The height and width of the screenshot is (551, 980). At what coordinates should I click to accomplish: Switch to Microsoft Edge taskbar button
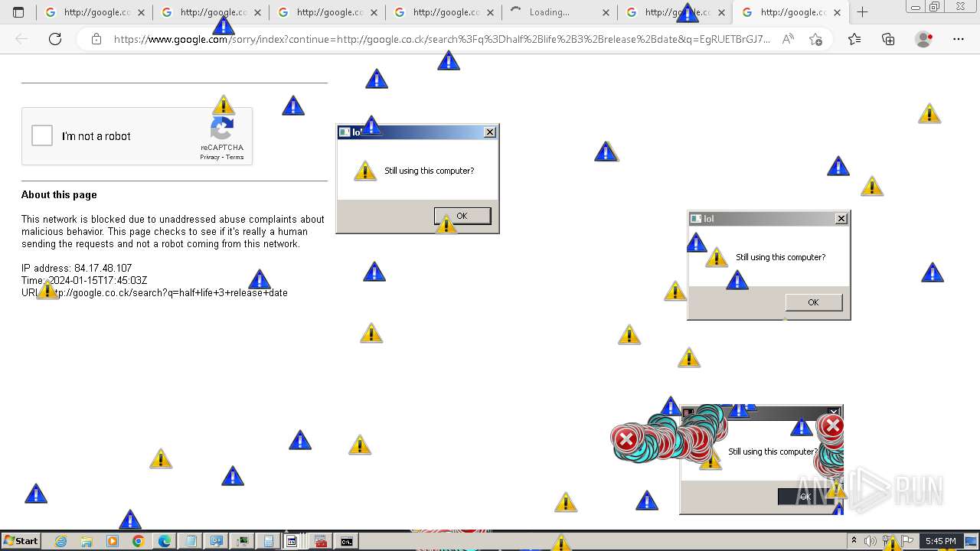tap(164, 541)
